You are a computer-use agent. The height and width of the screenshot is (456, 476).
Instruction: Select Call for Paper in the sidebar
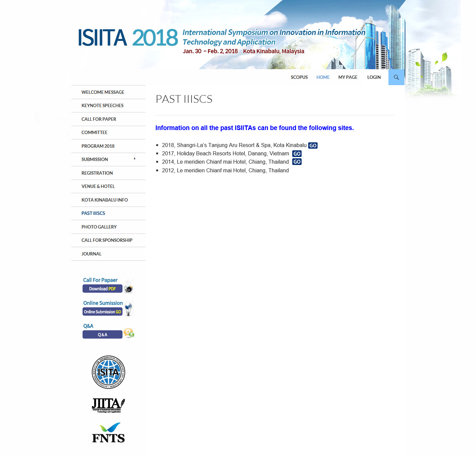[x=109, y=119]
